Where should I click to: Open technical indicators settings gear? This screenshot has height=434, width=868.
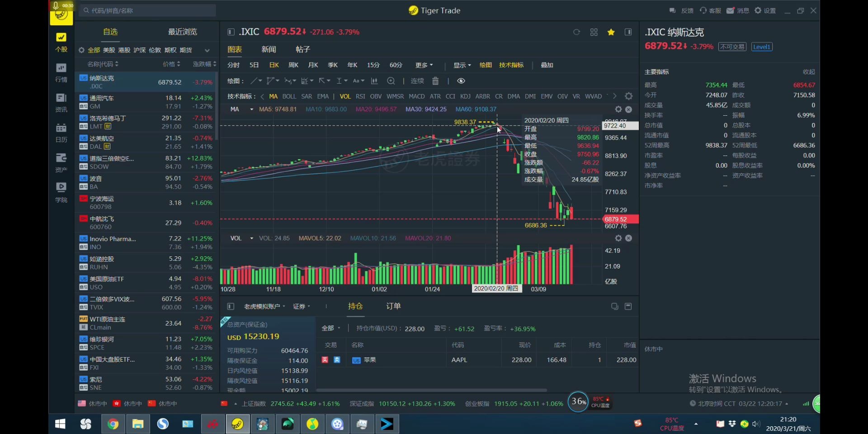628,96
